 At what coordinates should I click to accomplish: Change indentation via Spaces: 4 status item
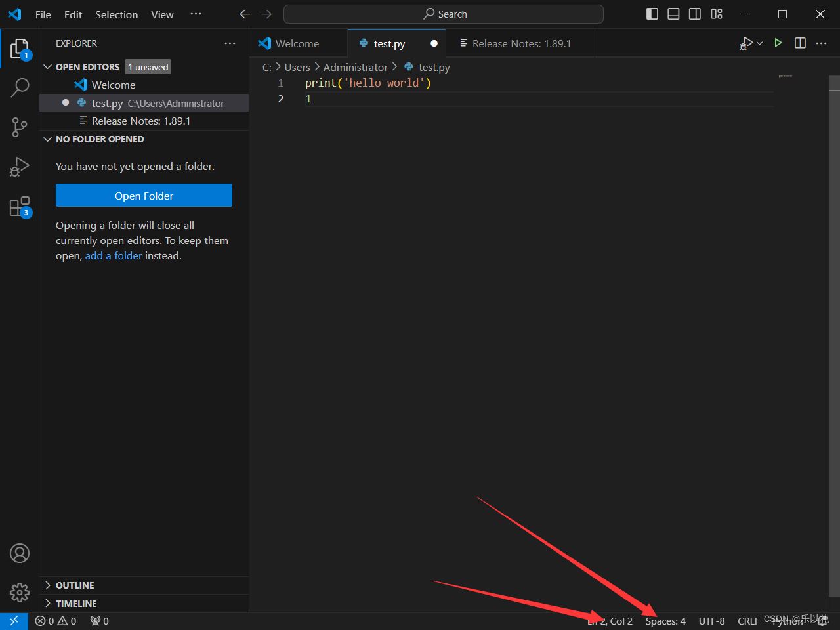[665, 621]
